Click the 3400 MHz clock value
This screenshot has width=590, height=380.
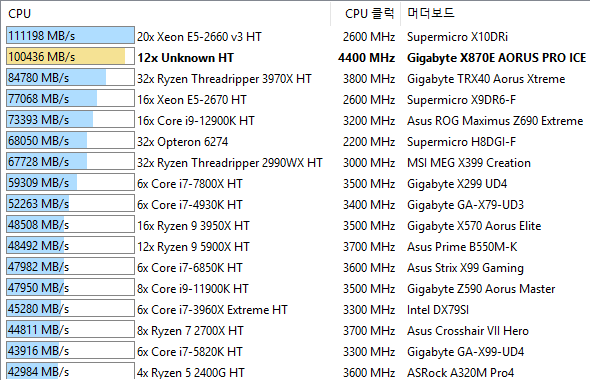point(369,205)
